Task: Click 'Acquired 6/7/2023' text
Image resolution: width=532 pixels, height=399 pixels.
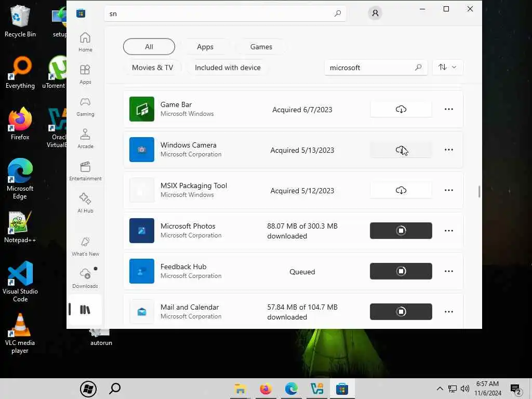Action: tap(302, 110)
